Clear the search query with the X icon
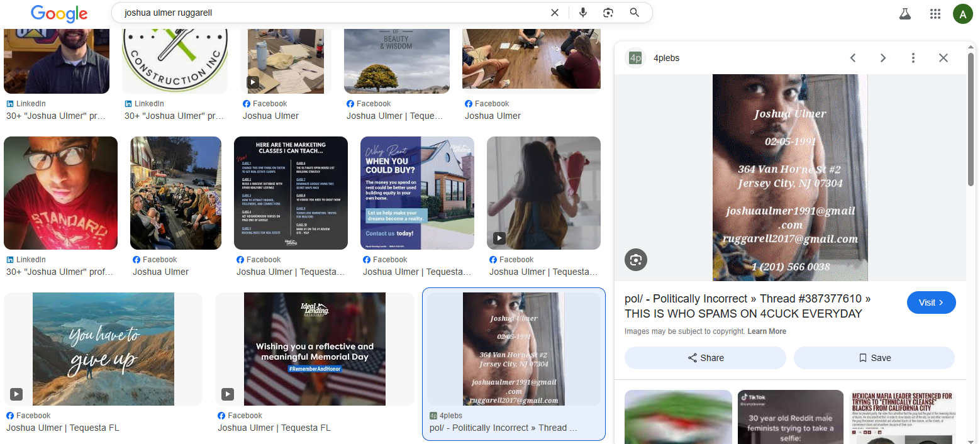The height and width of the screenshot is (444, 980). pyautogui.click(x=555, y=13)
